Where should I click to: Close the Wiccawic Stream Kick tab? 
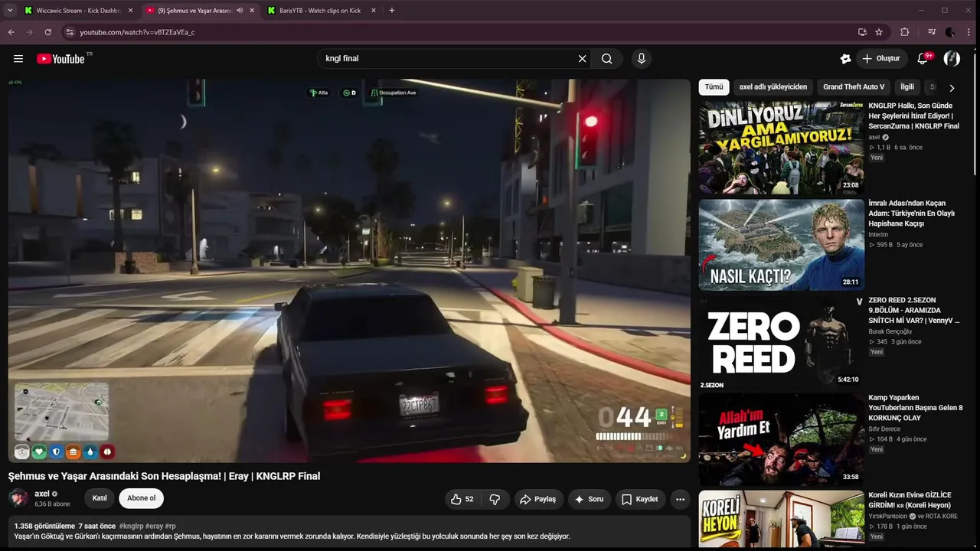click(130, 11)
